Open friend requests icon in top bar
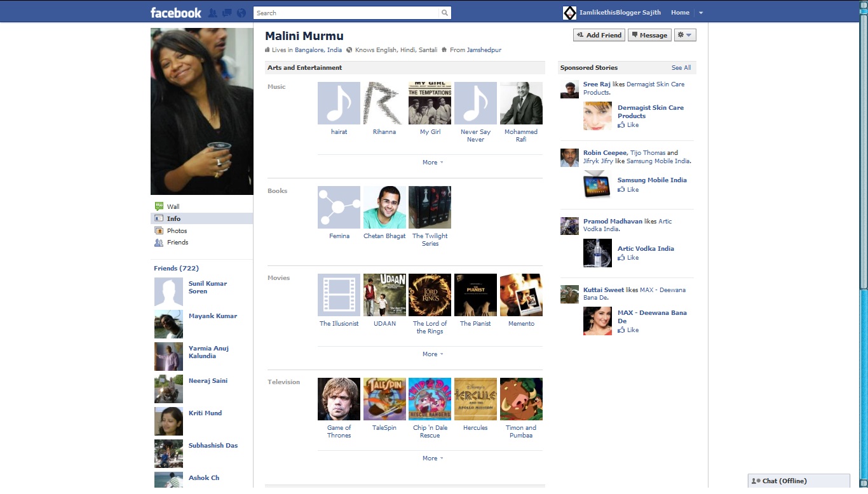 point(213,13)
